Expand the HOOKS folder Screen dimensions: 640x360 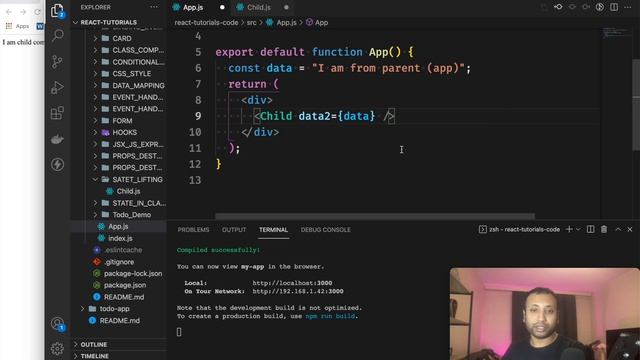coord(96,132)
